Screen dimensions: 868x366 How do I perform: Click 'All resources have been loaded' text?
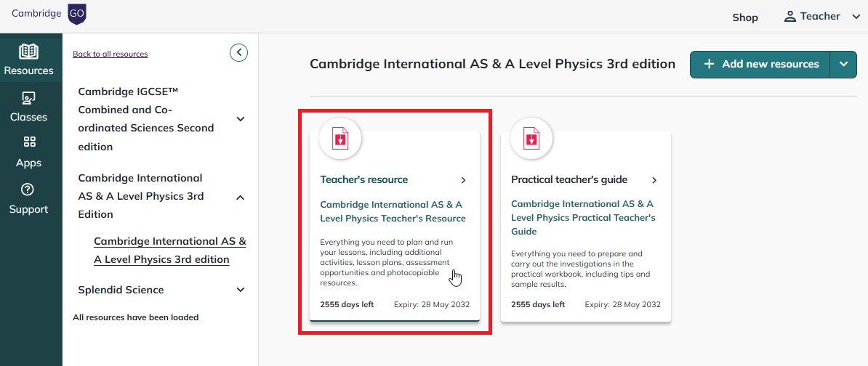pyautogui.click(x=136, y=317)
